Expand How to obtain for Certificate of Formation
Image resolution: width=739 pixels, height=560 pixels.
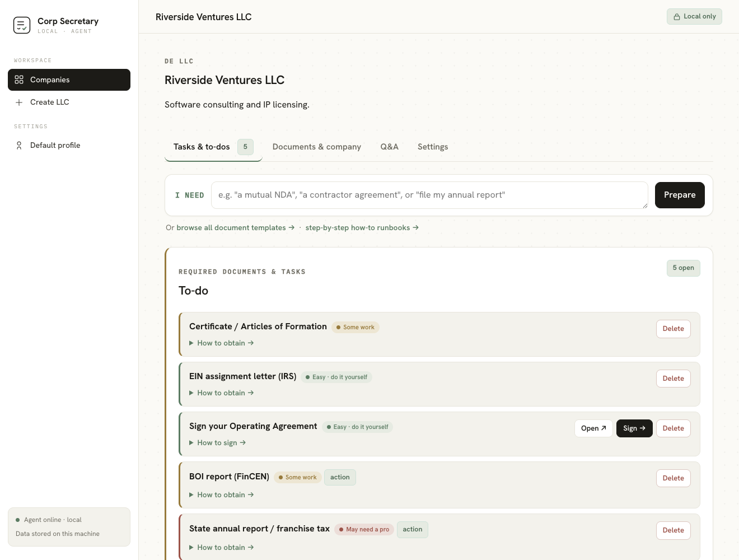pyautogui.click(x=222, y=343)
